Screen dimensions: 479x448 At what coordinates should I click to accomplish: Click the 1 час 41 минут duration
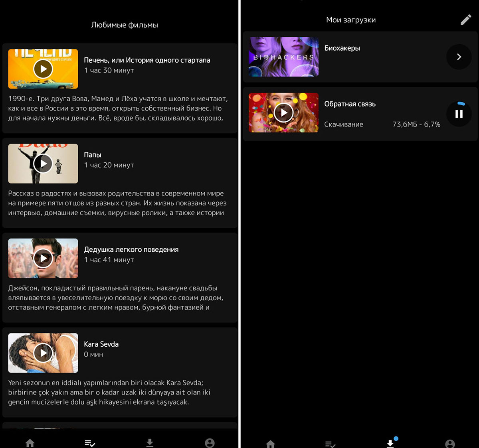click(x=109, y=260)
